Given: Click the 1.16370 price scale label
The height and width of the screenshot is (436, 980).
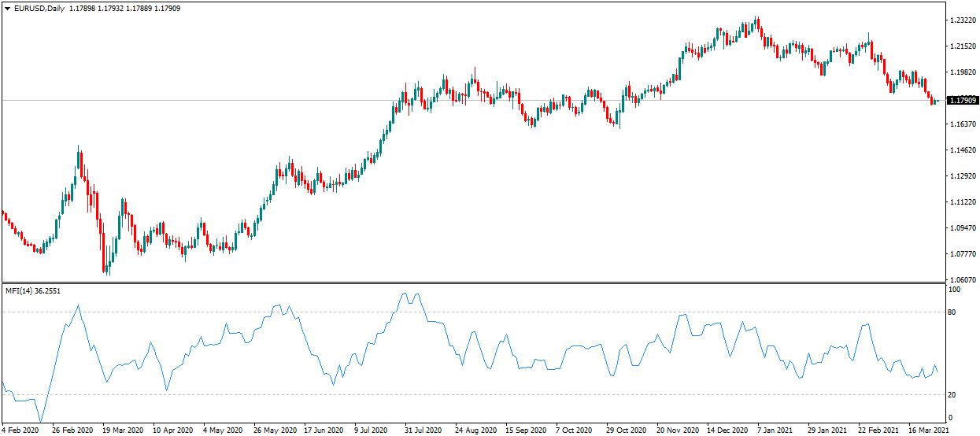Looking at the screenshot, I should [x=963, y=124].
